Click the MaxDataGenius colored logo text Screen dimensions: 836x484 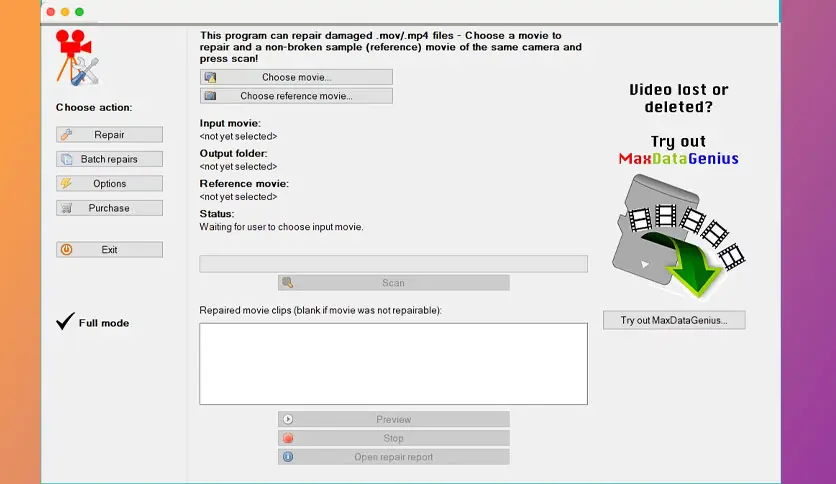[678, 158]
